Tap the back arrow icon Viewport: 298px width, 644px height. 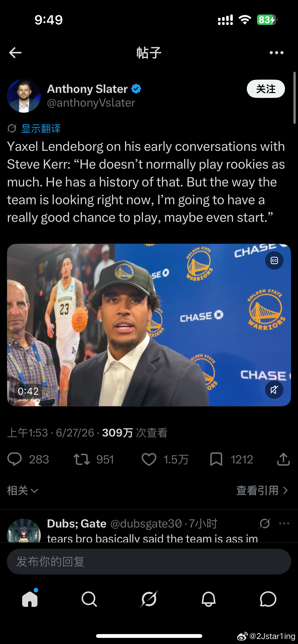pyautogui.click(x=15, y=53)
